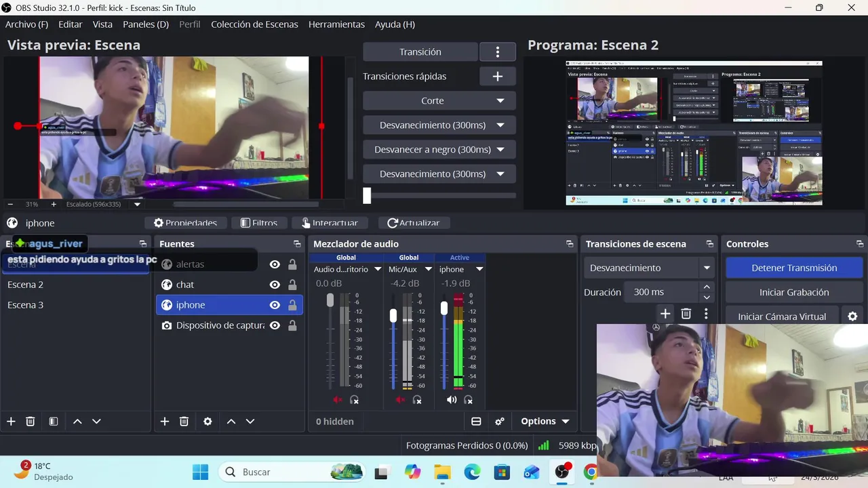Open advanced audio properties gears icon
The image size is (868, 488).
[500, 422]
